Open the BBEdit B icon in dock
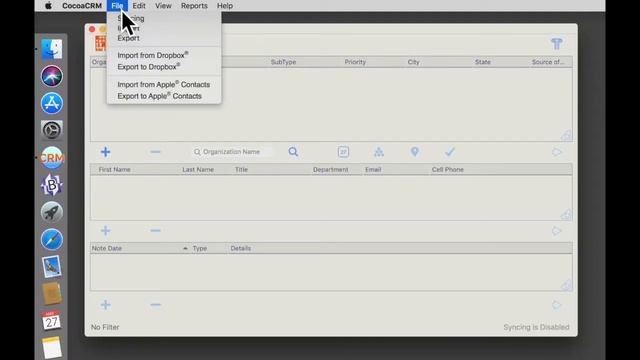The width and height of the screenshot is (640, 360). [x=51, y=185]
